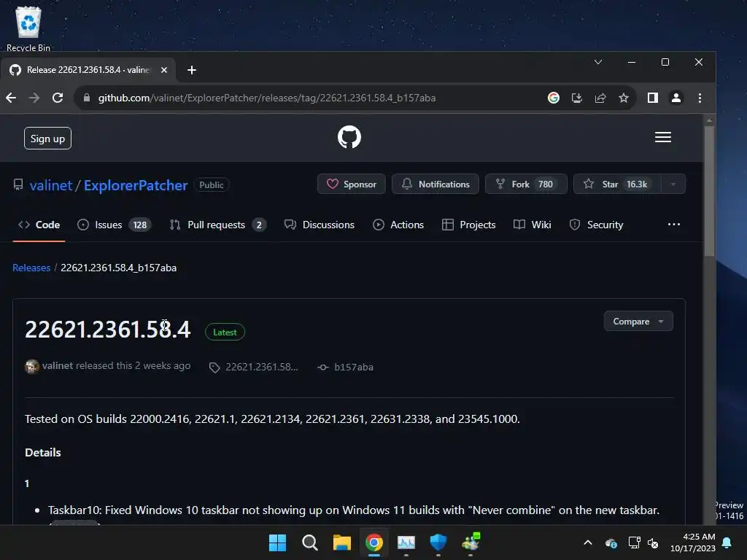
Task: Open the monitoring app on taskbar
Action: [406, 542]
